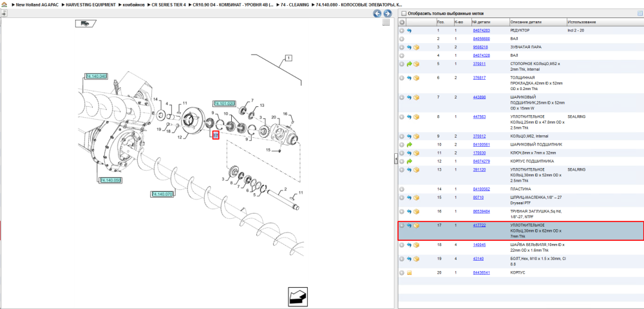The height and width of the screenshot is (309, 644).
Task: Open diagram reference label 74.140.040
Action: tap(96, 77)
